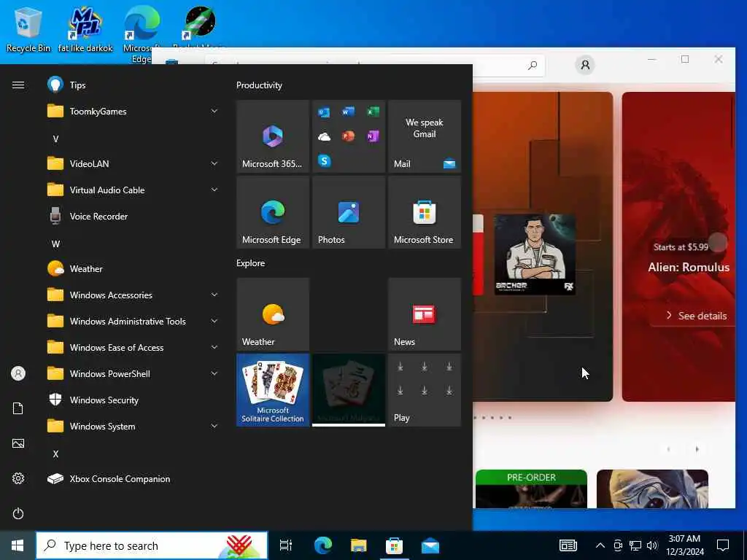Screen dimensions: 747x560
Task: Click See details for Alien: Romulus
Action: click(x=697, y=316)
